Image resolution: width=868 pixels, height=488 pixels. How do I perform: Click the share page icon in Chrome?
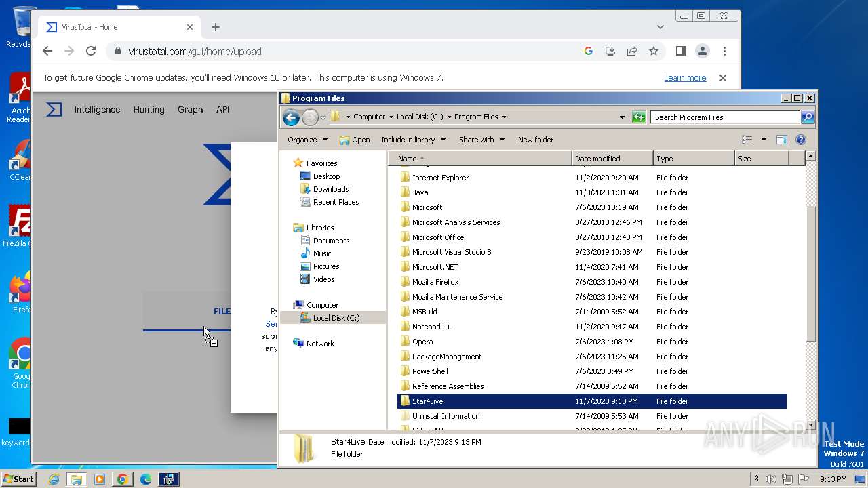(632, 51)
